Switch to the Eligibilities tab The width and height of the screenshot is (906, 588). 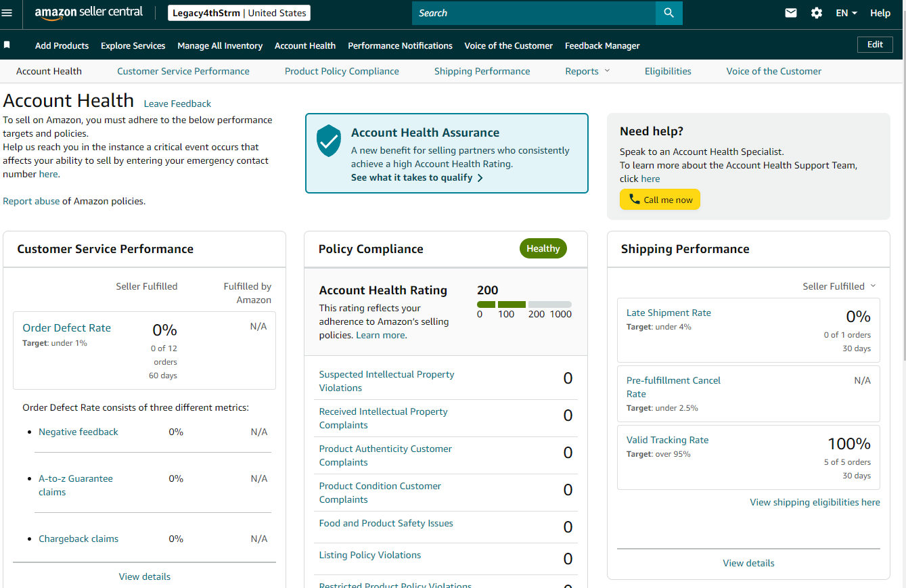click(668, 71)
